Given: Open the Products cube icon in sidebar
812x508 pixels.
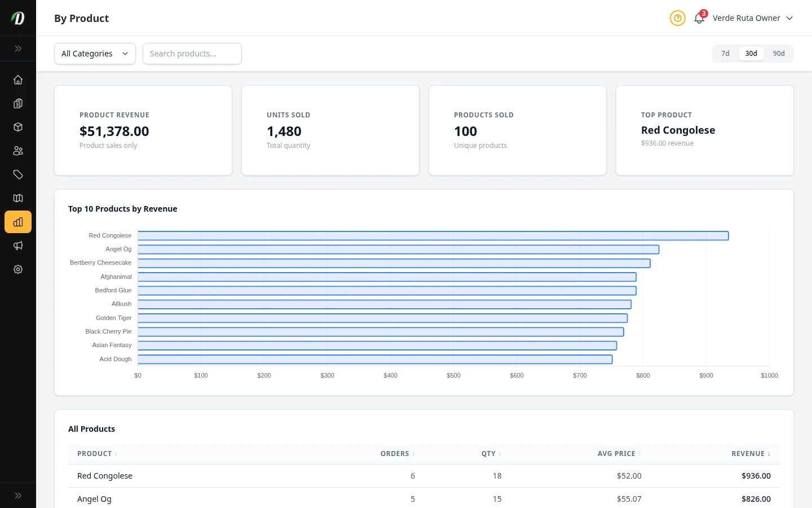Looking at the screenshot, I should [18, 127].
